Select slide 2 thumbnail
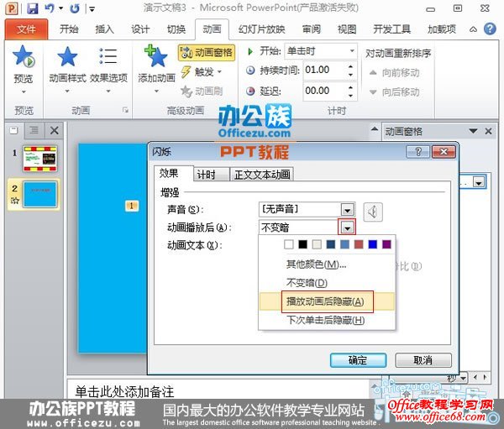 pyautogui.click(x=40, y=194)
